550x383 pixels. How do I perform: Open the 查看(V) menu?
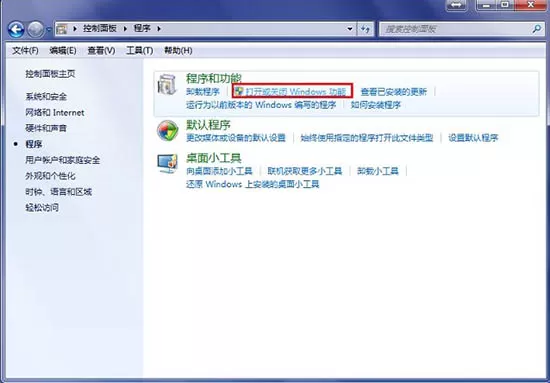click(101, 51)
